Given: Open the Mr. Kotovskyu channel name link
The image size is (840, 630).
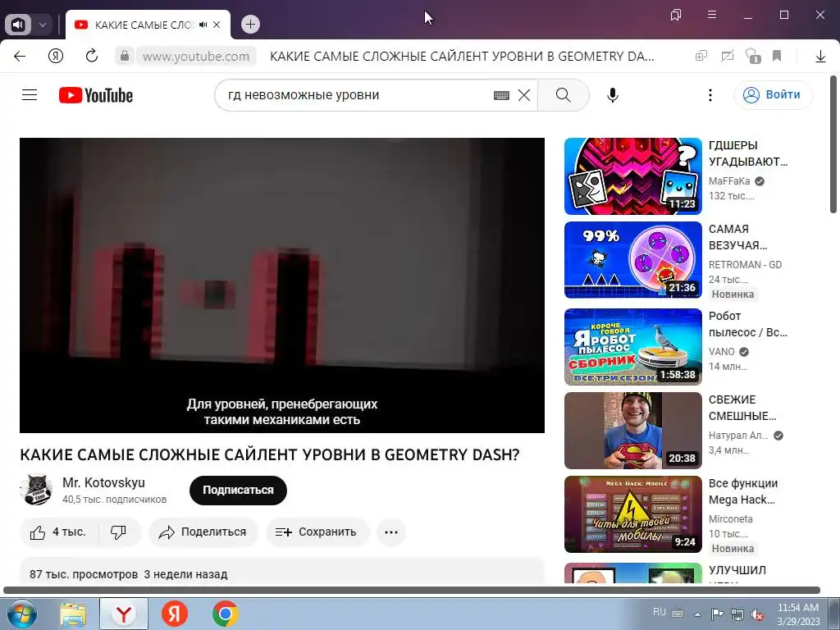Looking at the screenshot, I should click(103, 482).
